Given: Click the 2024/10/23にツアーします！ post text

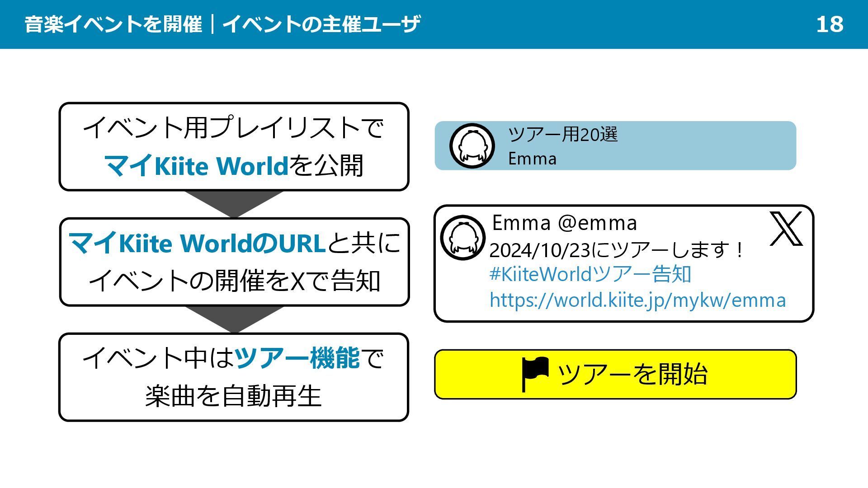Looking at the screenshot, I should [617, 250].
